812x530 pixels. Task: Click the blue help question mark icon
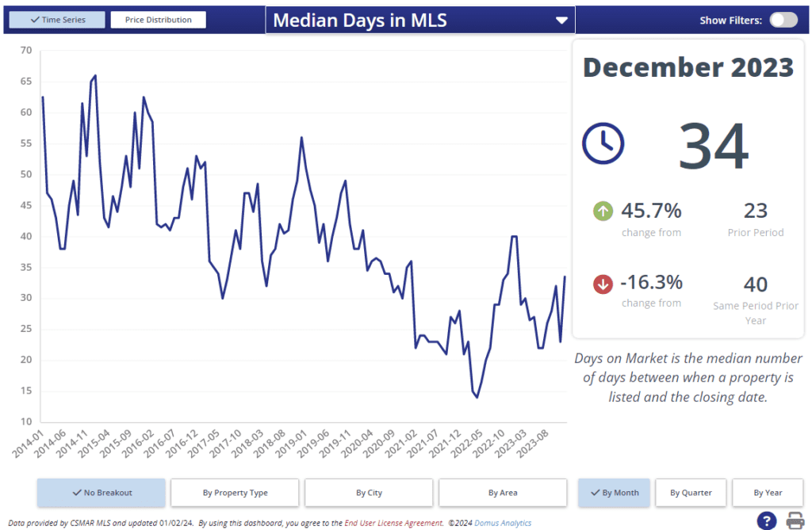click(767, 520)
